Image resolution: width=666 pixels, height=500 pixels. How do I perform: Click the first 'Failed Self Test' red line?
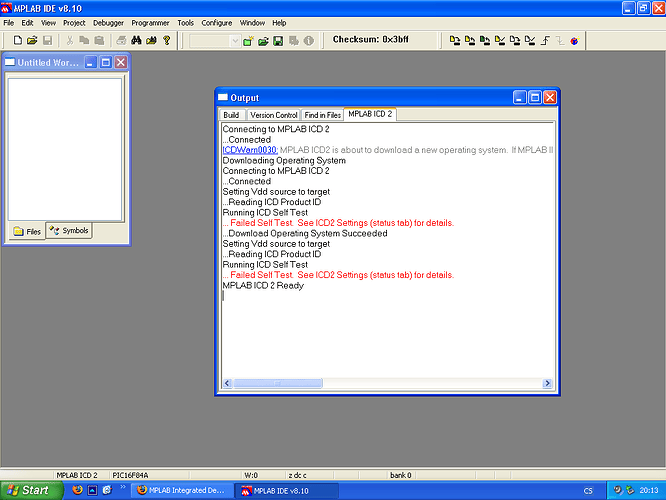(339, 223)
